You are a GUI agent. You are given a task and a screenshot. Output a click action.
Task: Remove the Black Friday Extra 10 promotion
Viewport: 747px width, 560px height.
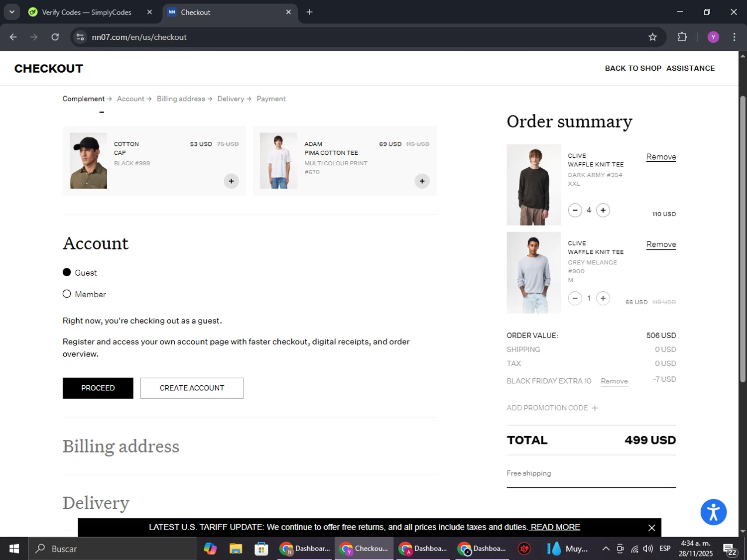pyautogui.click(x=614, y=381)
